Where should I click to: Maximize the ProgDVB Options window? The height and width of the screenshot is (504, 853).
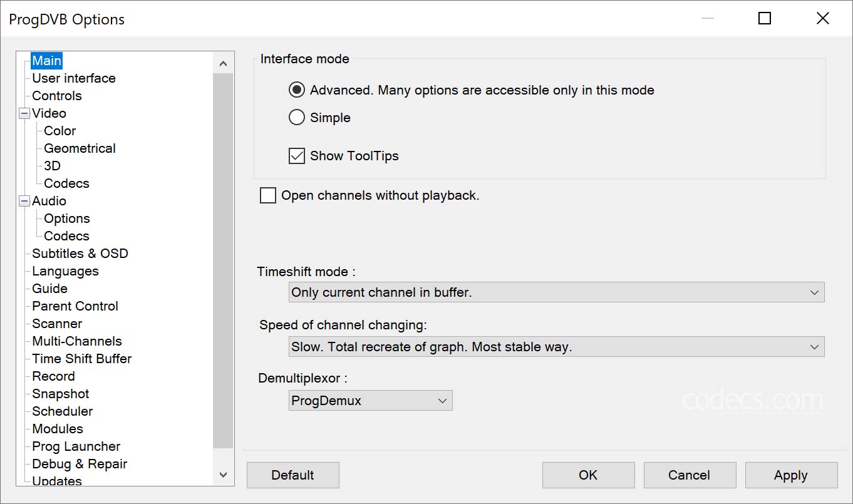[765, 18]
